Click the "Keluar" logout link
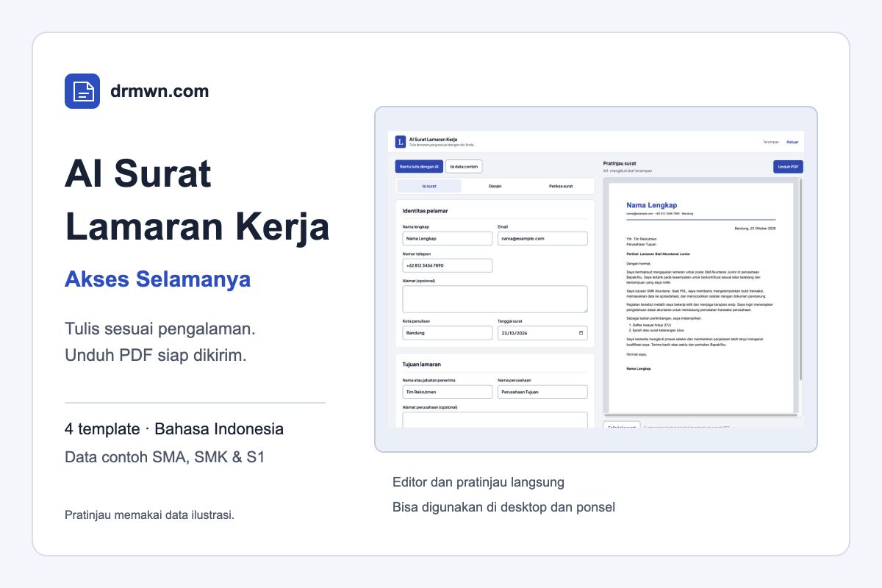The width and height of the screenshot is (882, 588). 792,142
